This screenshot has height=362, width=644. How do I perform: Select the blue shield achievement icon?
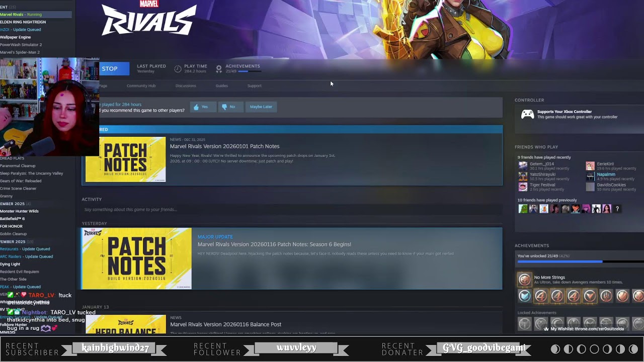524,296
